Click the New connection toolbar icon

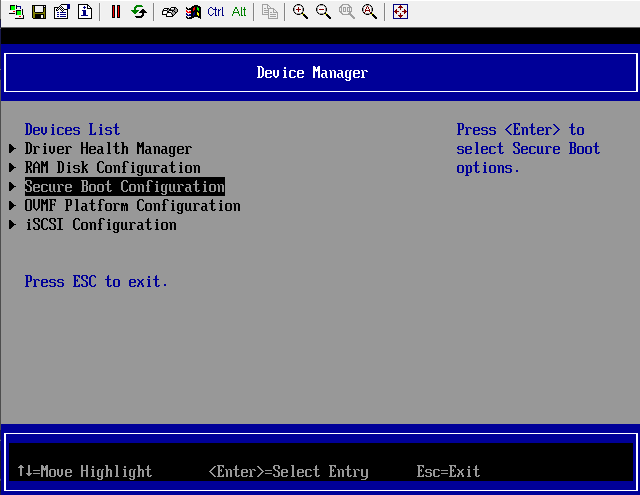click(16, 12)
